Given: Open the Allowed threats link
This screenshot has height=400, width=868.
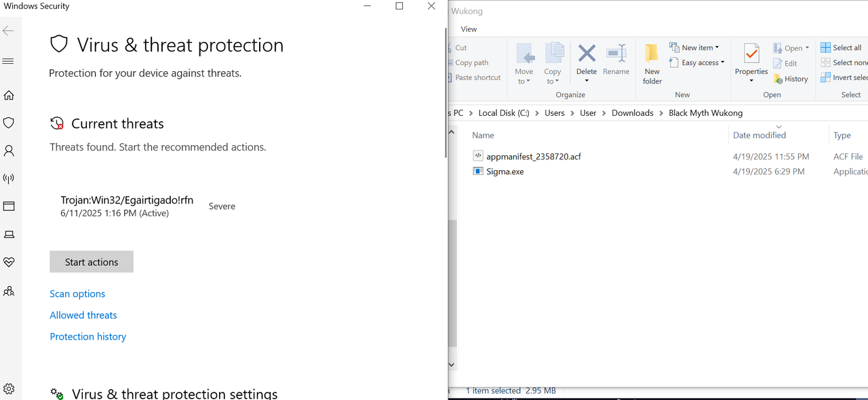Looking at the screenshot, I should [x=83, y=315].
